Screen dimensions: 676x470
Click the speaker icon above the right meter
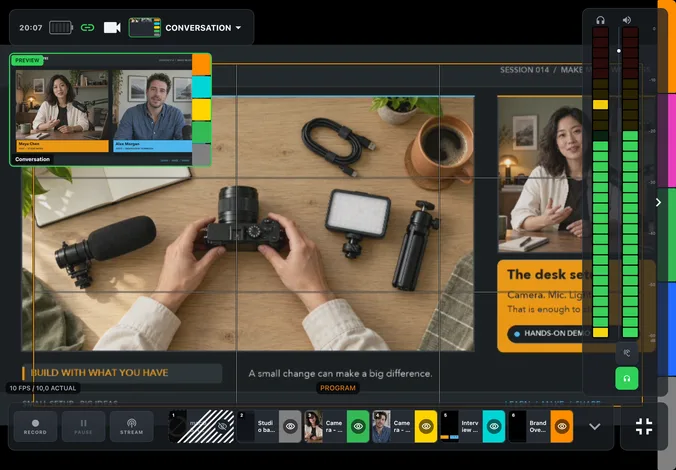point(627,20)
